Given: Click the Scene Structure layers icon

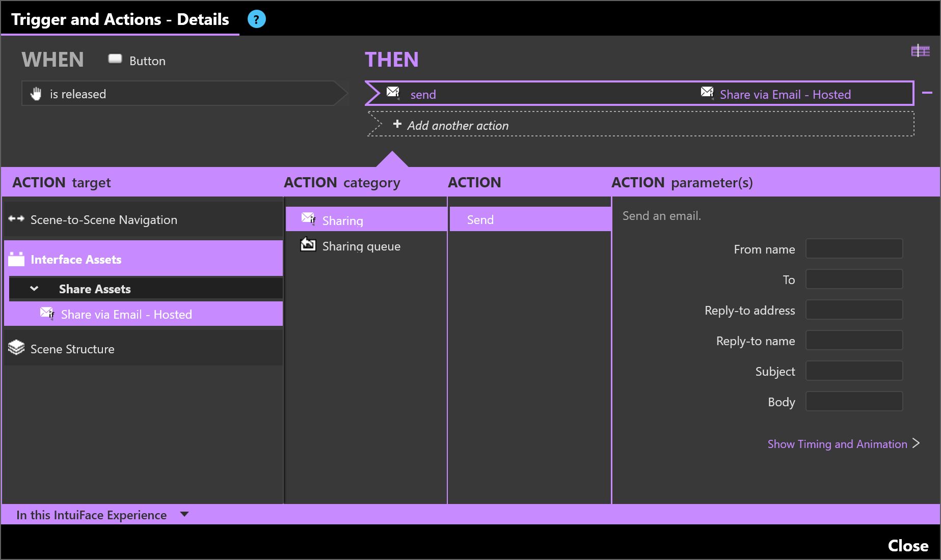Looking at the screenshot, I should 16,348.
